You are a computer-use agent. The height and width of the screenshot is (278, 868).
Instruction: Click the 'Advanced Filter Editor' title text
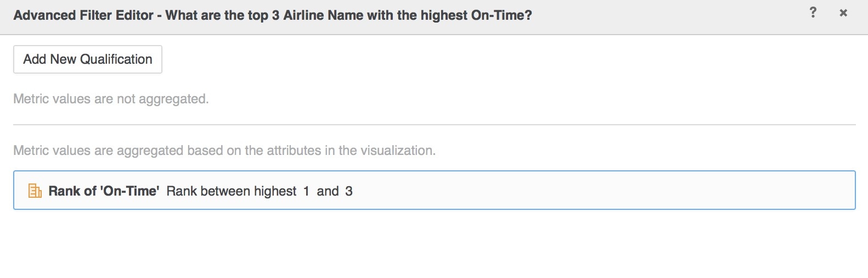point(83,15)
